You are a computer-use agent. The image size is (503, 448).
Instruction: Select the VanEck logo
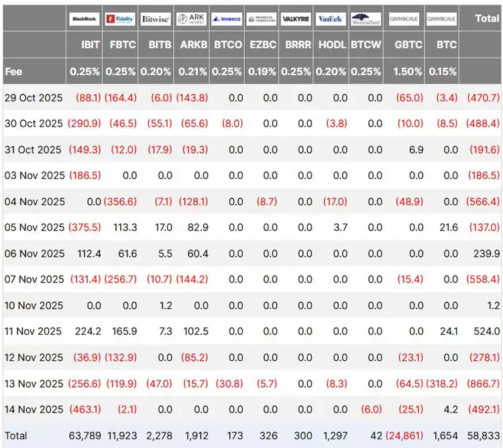tap(331, 19)
